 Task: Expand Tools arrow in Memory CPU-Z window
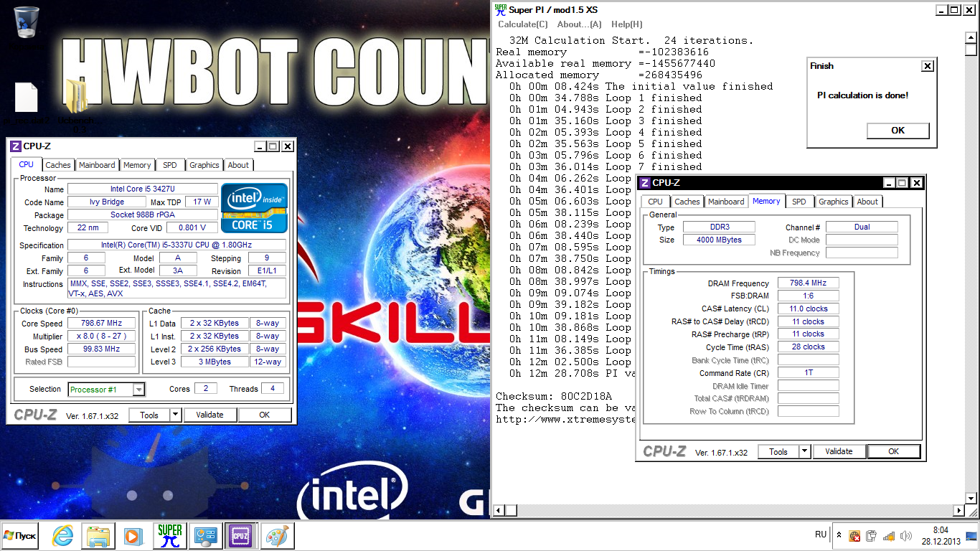coord(805,451)
